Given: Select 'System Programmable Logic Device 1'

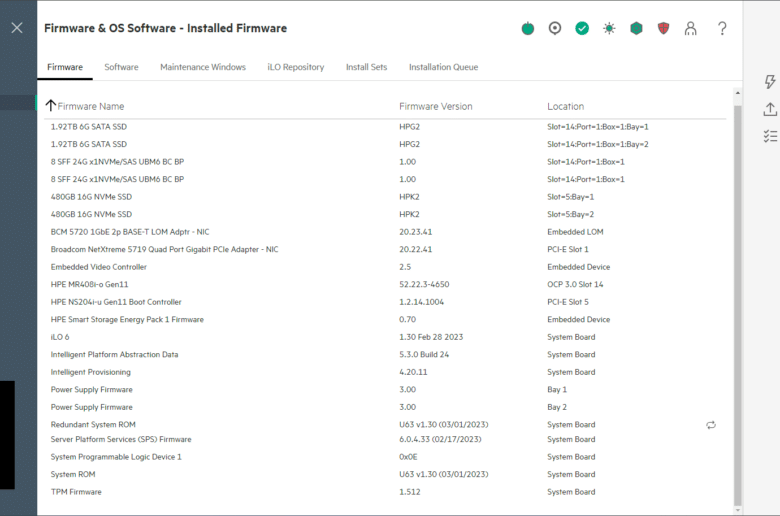Looking at the screenshot, I should pyautogui.click(x=116, y=457).
